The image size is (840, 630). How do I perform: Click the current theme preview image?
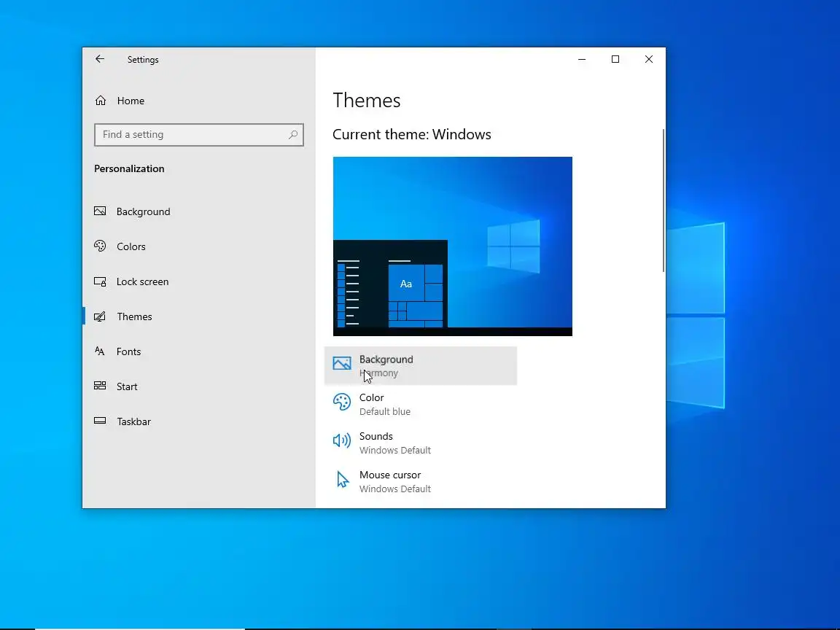click(453, 246)
